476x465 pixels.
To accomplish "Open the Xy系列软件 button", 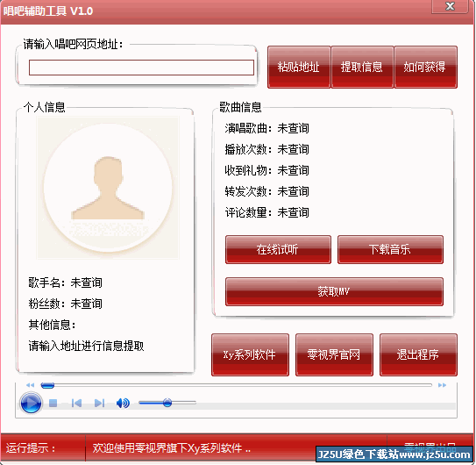I will coord(250,355).
